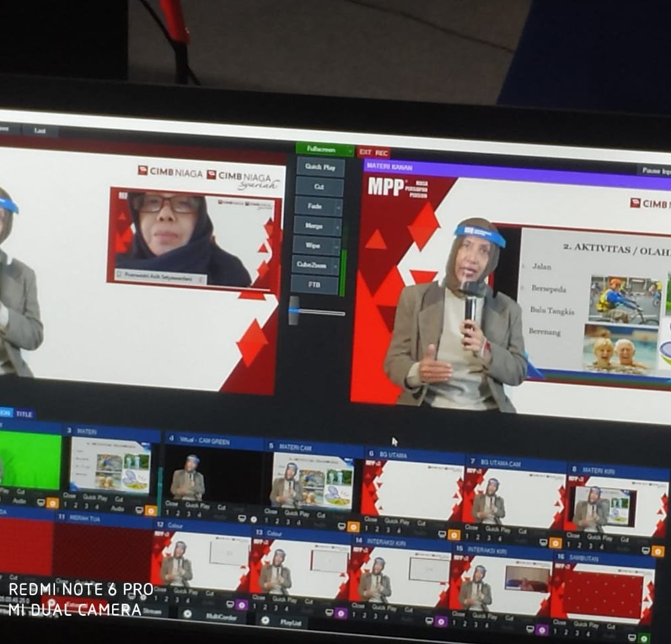The image size is (671, 644).
Task: Click the gear icon beside PlayList
Action: [x=266, y=621]
